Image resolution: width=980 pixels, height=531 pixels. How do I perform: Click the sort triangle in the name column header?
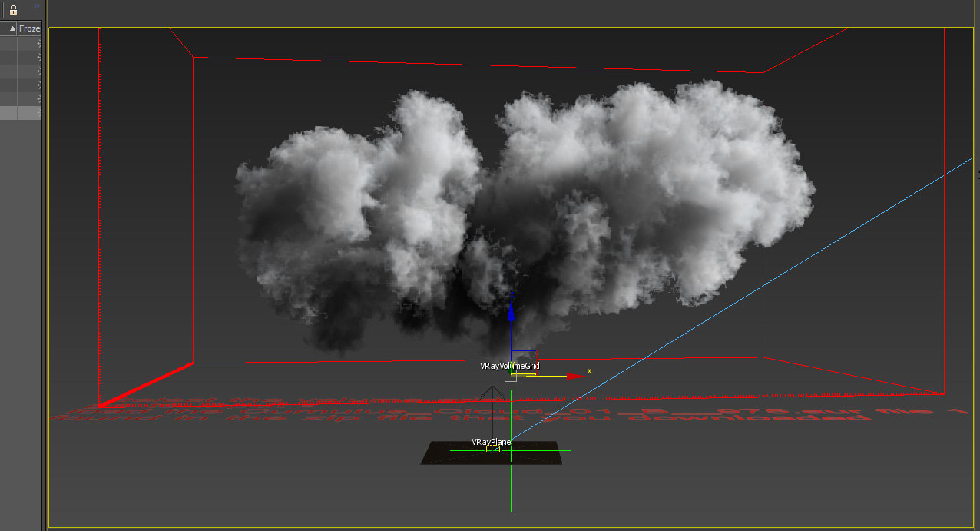pyautogui.click(x=12, y=28)
